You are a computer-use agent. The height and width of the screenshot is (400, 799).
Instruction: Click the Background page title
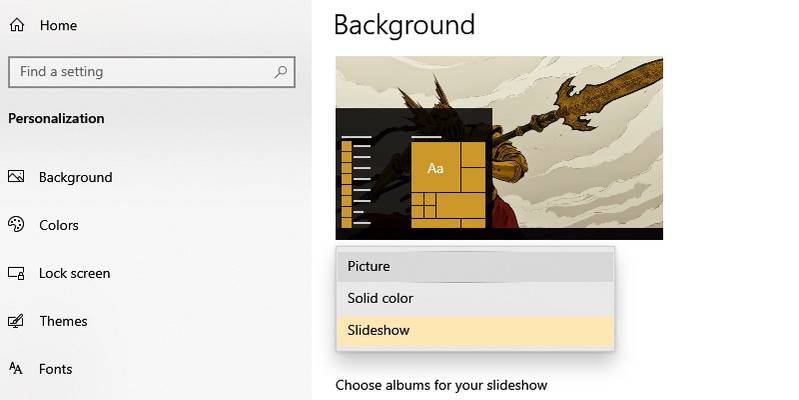coord(404,25)
